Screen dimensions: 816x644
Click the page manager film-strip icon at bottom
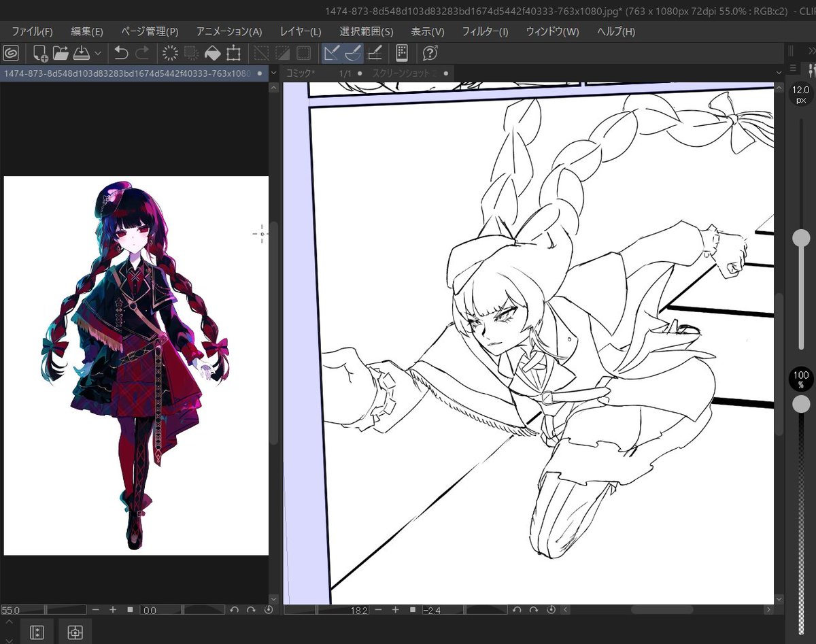click(x=37, y=632)
